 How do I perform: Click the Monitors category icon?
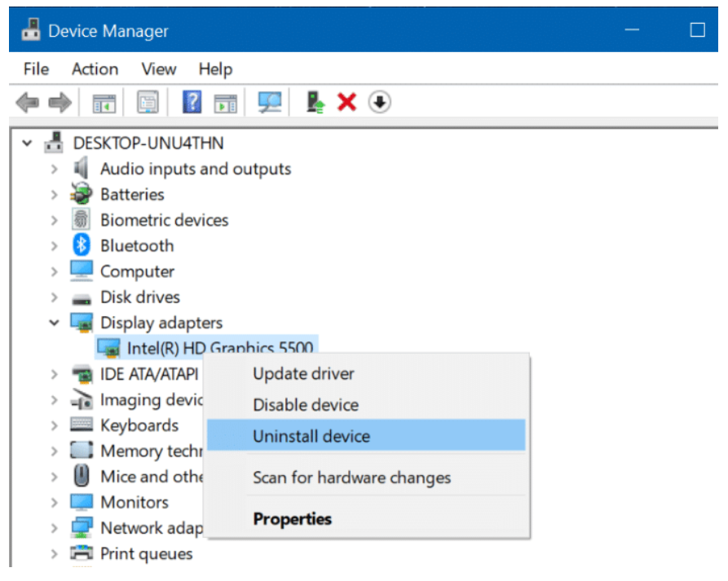pyautogui.click(x=82, y=502)
